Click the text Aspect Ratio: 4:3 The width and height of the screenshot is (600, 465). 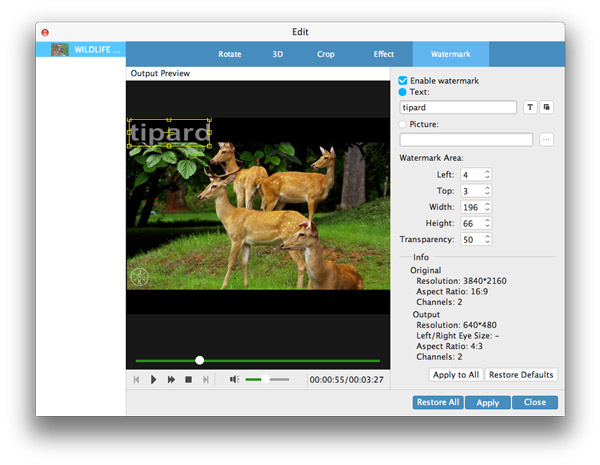pyautogui.click(x=449, y=346)
